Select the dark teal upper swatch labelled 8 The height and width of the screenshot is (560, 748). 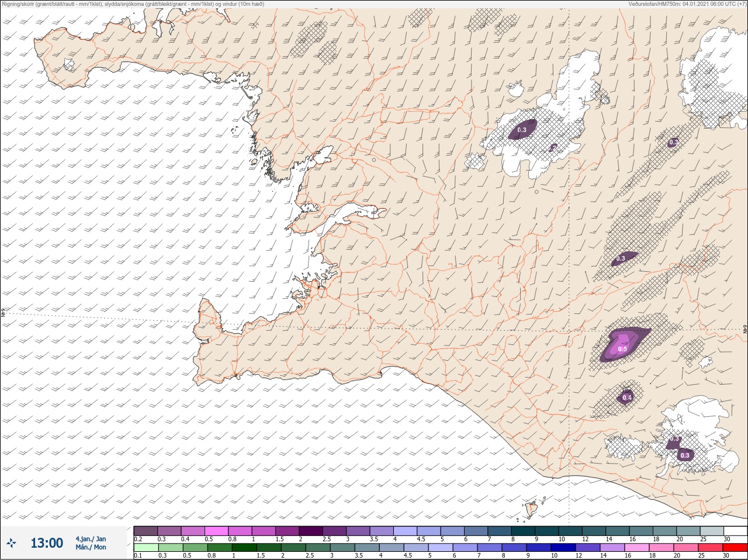coord(523,530)
